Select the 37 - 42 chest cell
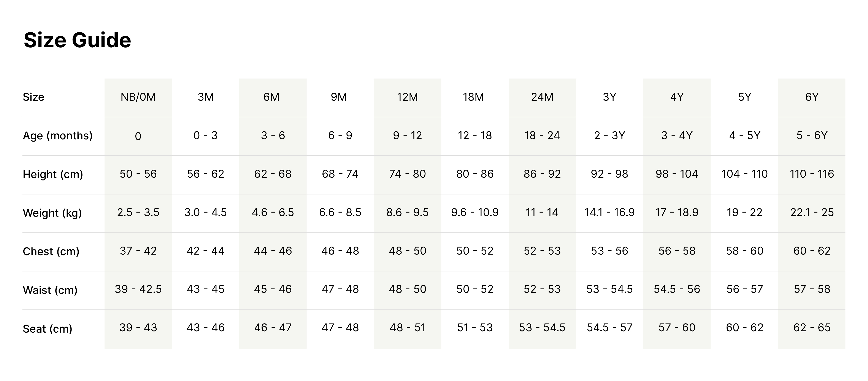This screenshot has height=381, width=868. (138, 251)
